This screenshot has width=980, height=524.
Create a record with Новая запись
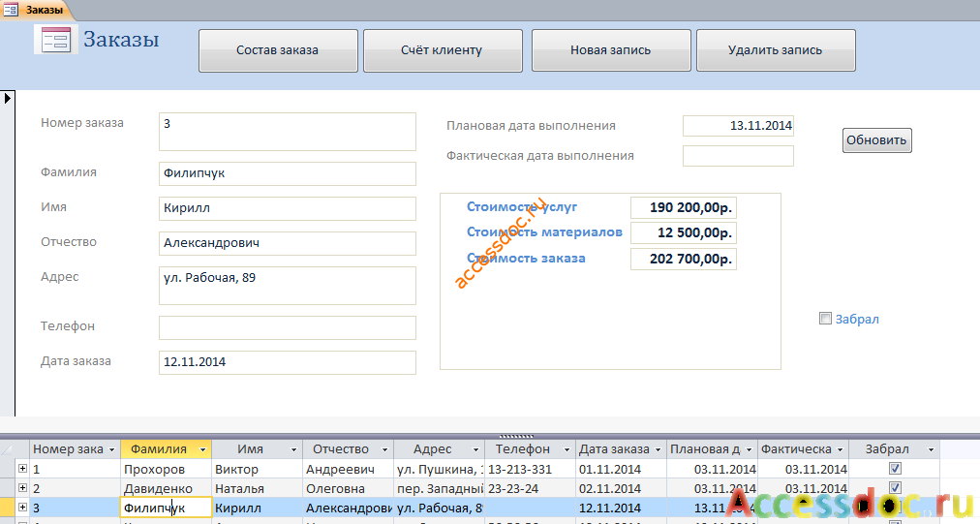point(611,50)
